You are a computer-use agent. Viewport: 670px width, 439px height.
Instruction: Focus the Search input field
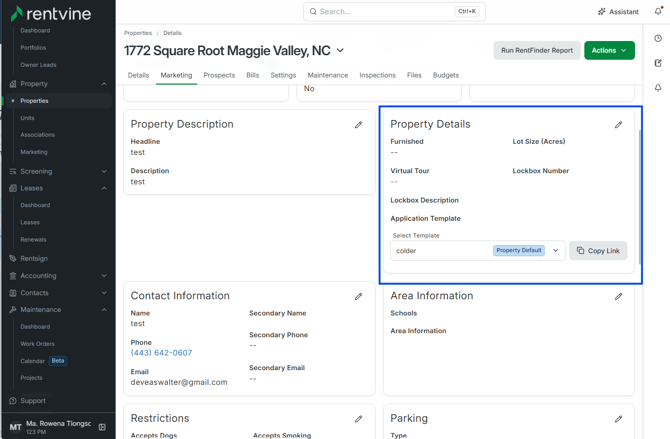click(x=394, y=12)
